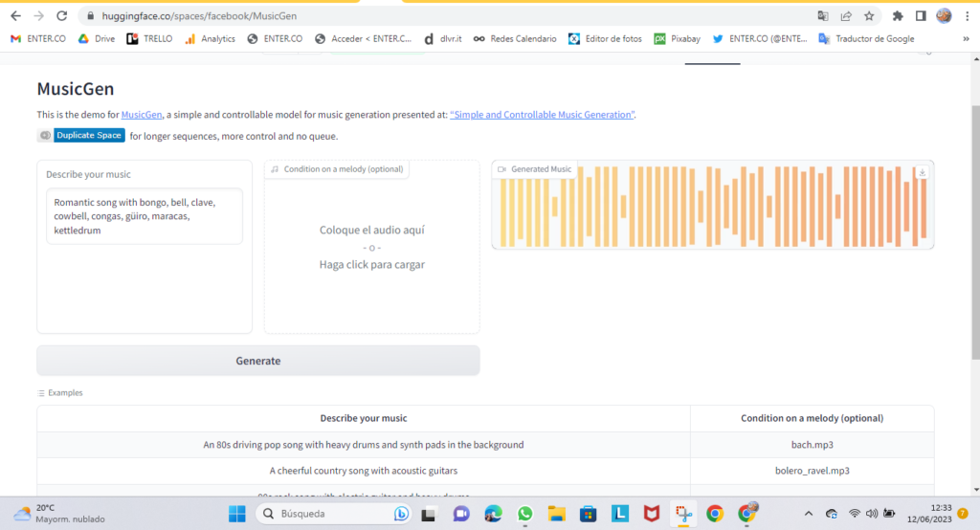This screenshot has width=980, height=530.
Task: Open the Snipping Tool on the taskbar
Action: [x=683, y=514]
